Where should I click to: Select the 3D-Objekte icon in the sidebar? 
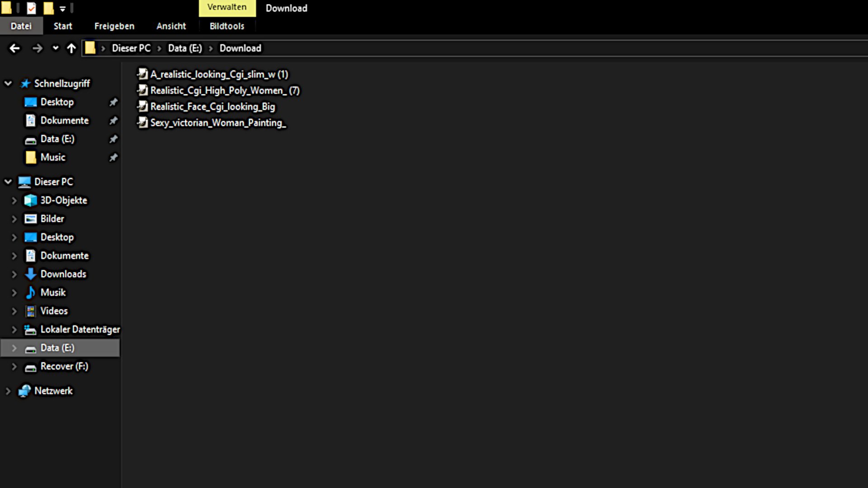tap(30, 200)
